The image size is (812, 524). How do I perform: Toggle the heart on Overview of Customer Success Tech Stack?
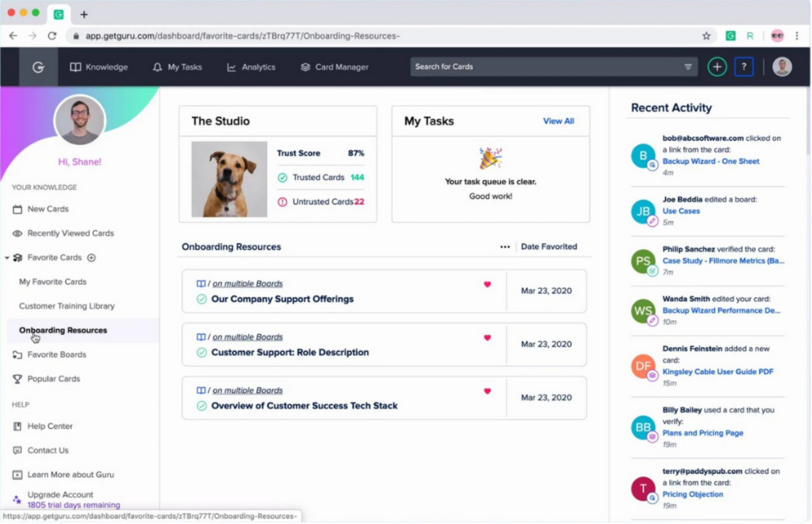tap(487, 391)
